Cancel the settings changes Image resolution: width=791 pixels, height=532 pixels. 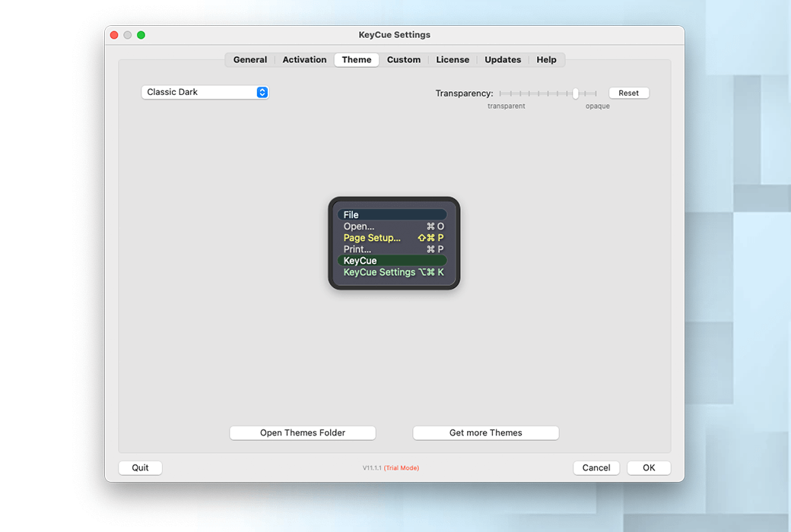click(x=596, y=467)
